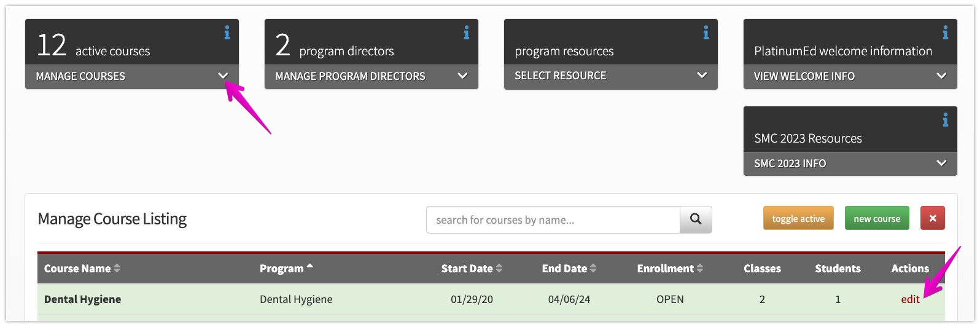Image resolution: width=980 pixels, height=327 pixels.
Task: Close course listing with red X button
Action: pyautogui.click(x=933, y=218)
